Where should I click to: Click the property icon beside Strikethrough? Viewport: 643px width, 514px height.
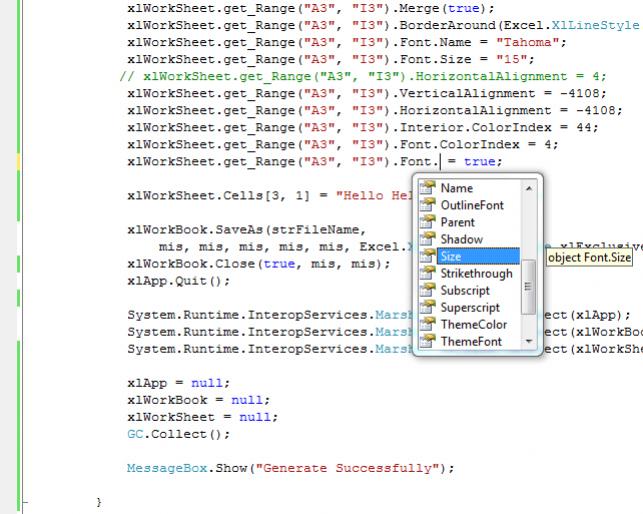pos(427,272)
